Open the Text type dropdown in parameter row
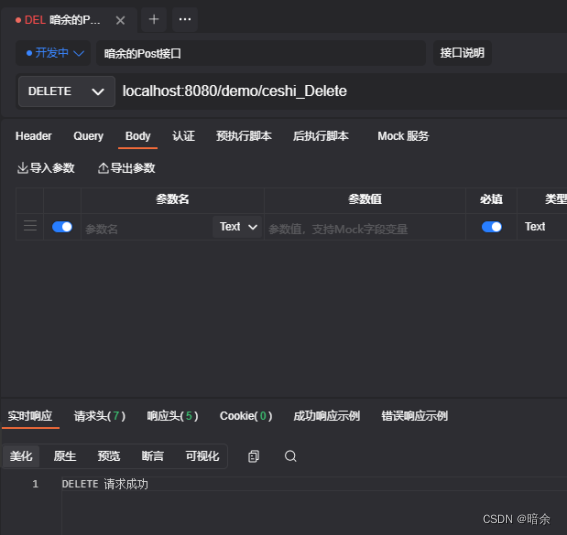The width and height of the screenshot is (567, 535). point(238,227)
